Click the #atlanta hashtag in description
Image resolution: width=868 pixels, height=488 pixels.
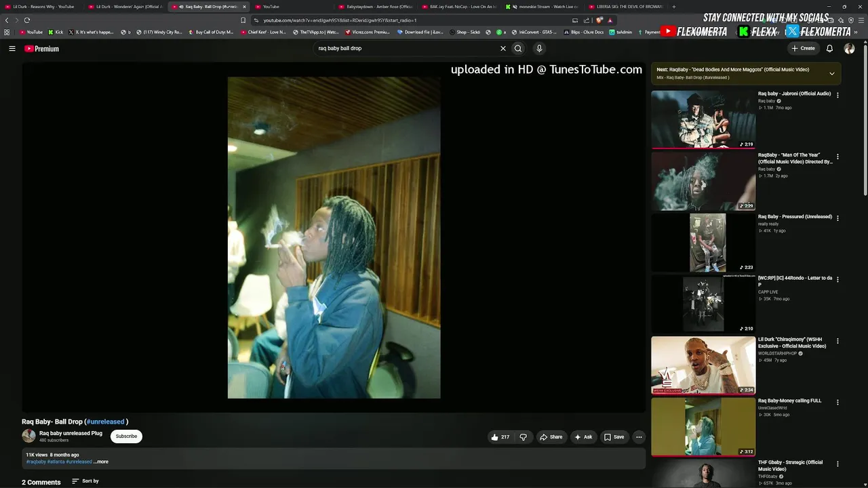(x=56, y=462)
